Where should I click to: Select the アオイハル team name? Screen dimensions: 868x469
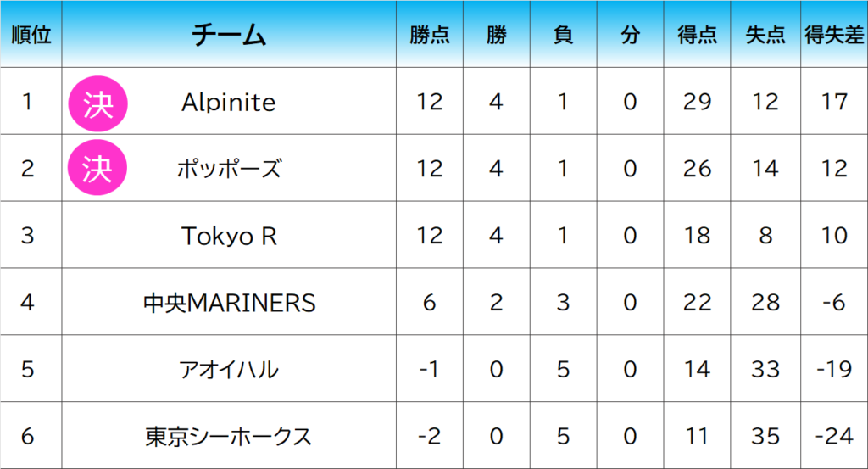pyautogui.click(x=229, y=370)
